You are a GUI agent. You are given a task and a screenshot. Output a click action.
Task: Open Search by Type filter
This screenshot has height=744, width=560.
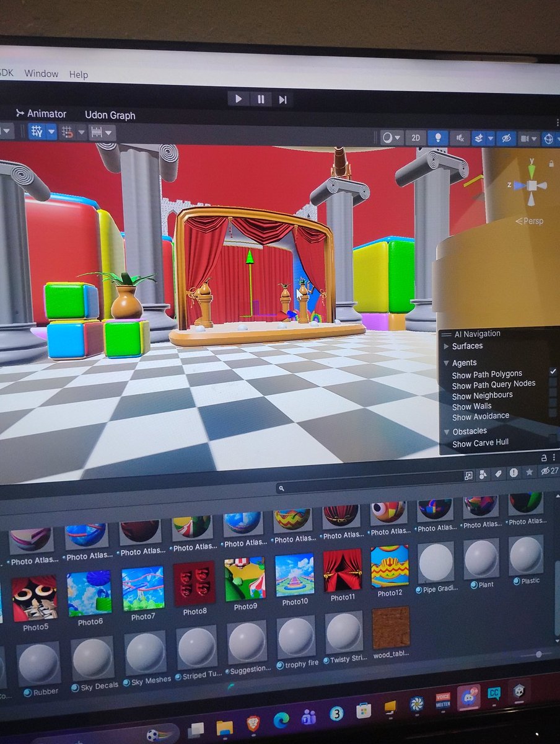[484, 475]
